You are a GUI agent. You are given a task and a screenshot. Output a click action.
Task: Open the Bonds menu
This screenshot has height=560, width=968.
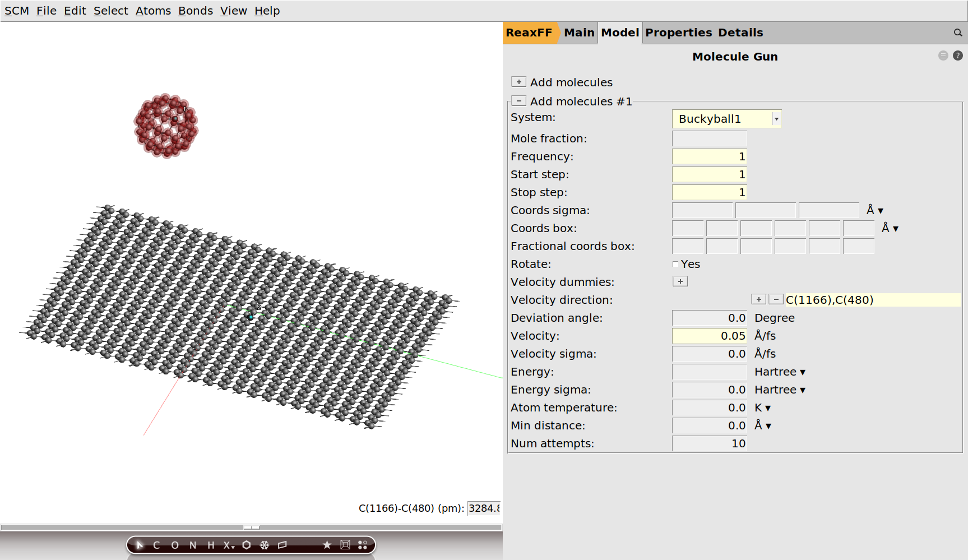[196, 11]
